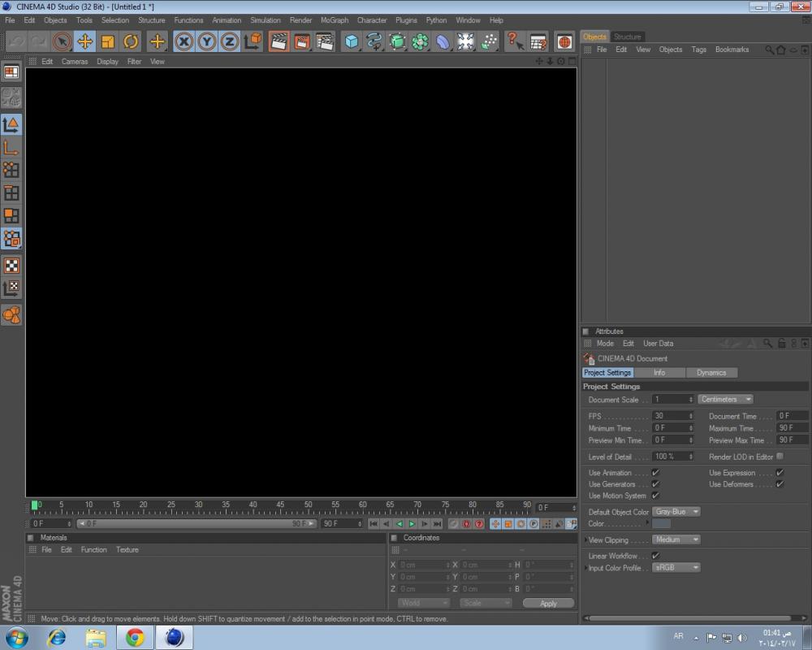Toggle the X-axis lock
Screen dimensions: 812x650
coord(184,41)
